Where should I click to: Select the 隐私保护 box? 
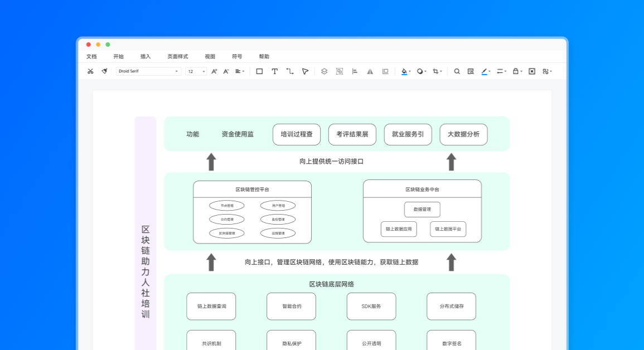(x=291, y=341)
